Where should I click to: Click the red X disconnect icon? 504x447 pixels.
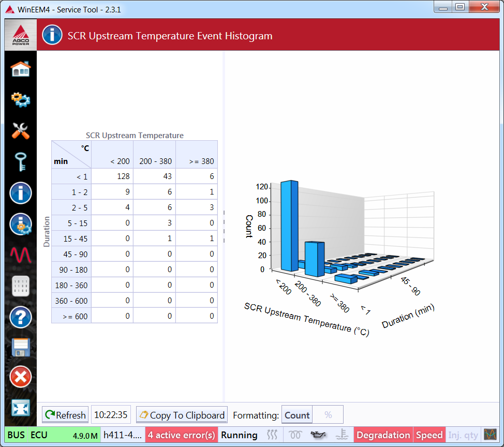point(21,377)
